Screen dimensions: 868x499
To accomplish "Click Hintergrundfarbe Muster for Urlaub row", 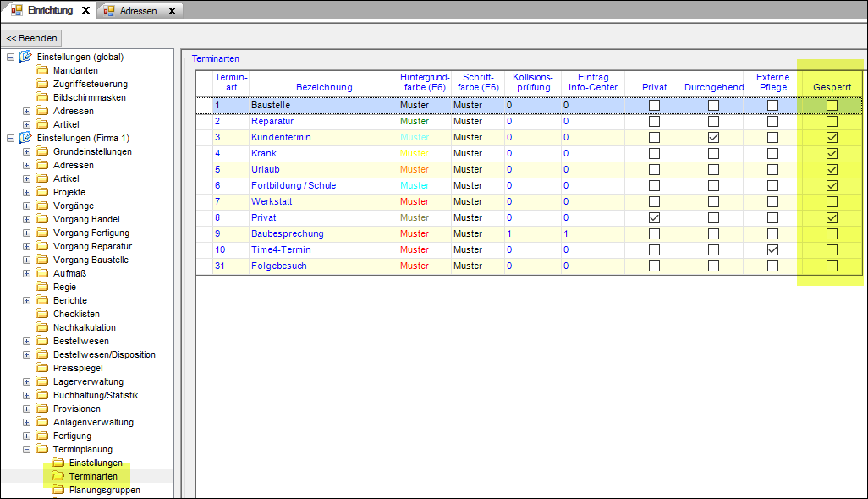I will 415,170.
